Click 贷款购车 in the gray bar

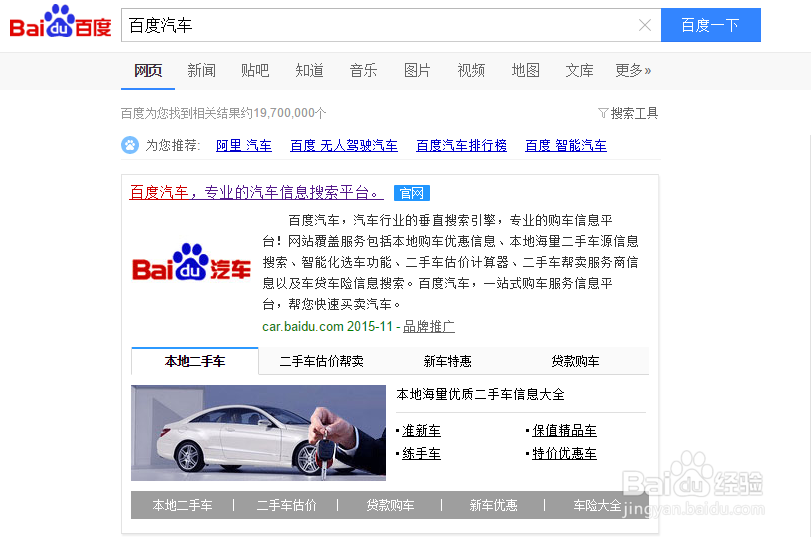pyautogui.click(x=391, y=505)
